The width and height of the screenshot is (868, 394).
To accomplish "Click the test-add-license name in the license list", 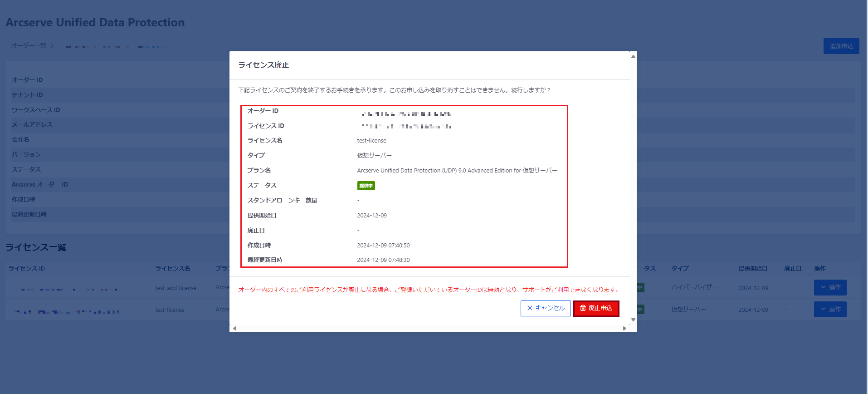I will 176,288.
